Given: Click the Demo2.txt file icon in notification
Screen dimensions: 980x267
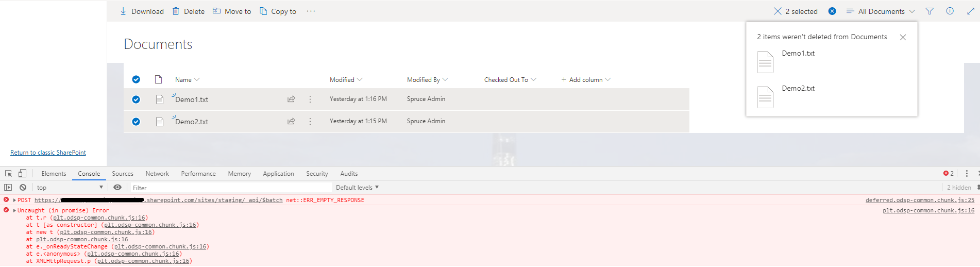Looking at the screenshot, I should tap(765, 97).
